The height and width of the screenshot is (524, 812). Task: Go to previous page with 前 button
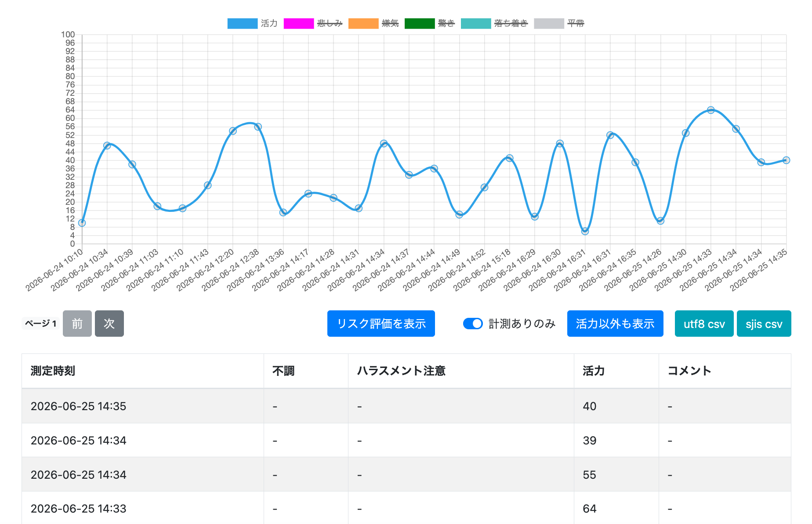77,324
